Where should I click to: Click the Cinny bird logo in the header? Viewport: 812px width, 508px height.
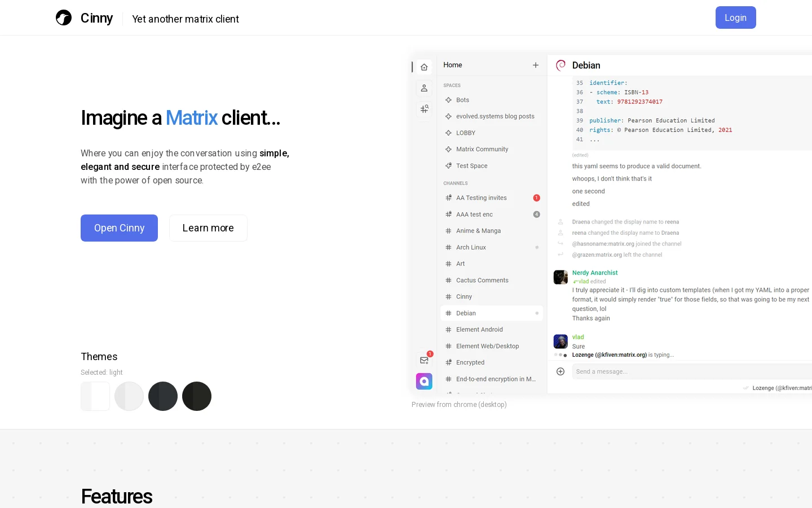(64, 17)
